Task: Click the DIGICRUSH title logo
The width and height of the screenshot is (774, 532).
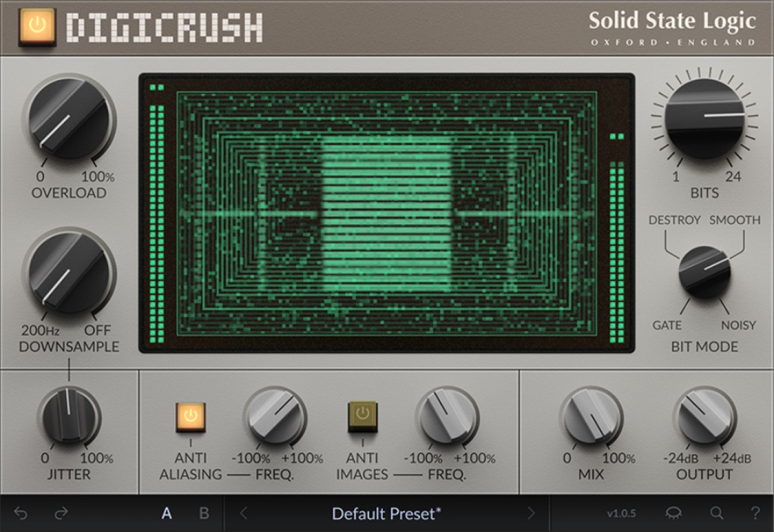Action: (165, 25)
